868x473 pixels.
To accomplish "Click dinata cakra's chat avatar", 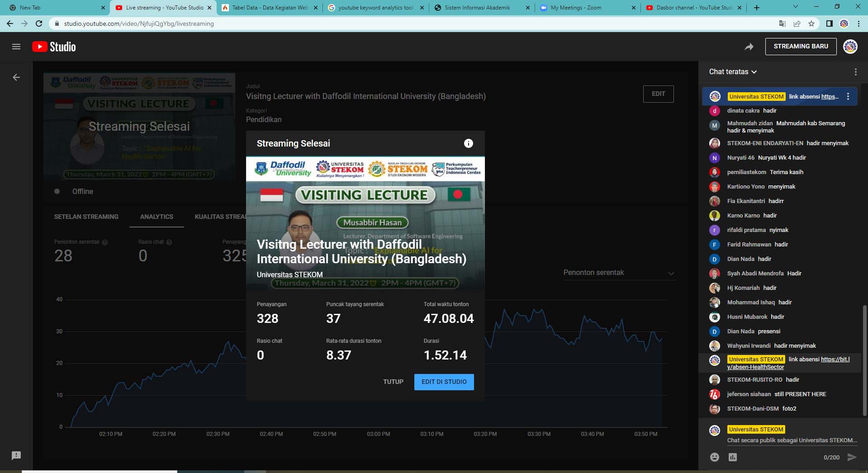I will [x=715, y=111].
